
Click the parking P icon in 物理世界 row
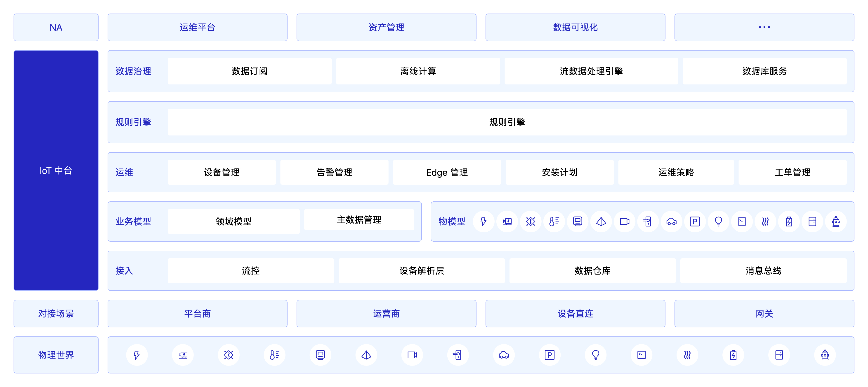click(x=550, y=355)
